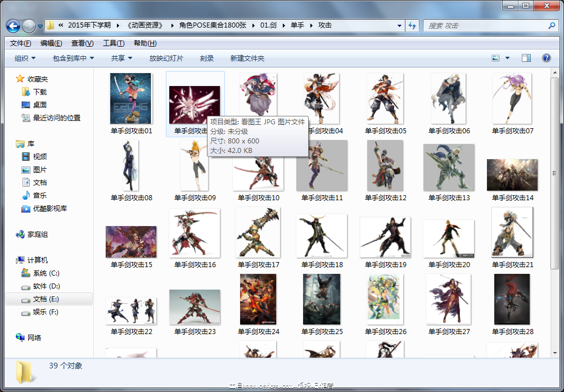The height and width of the screenshot is (392, 564).
Task: Click 《动画资源》 in the address path
Action: click(x=145, y=25)
